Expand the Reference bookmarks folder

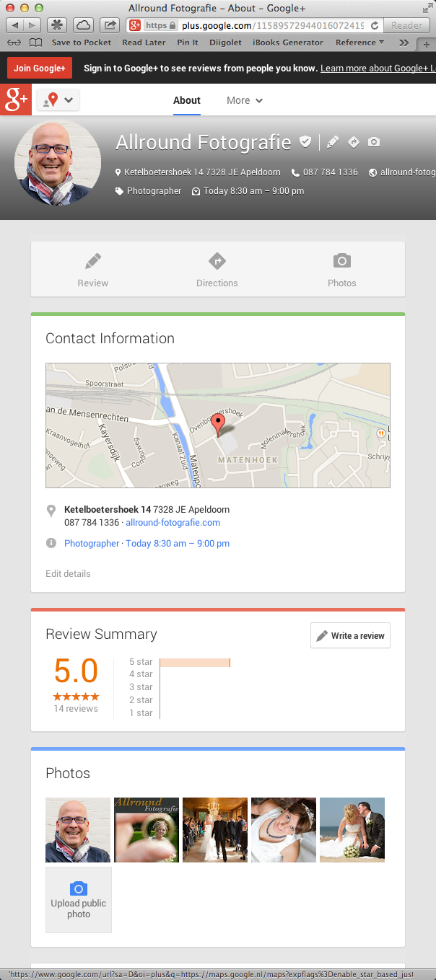359,43
